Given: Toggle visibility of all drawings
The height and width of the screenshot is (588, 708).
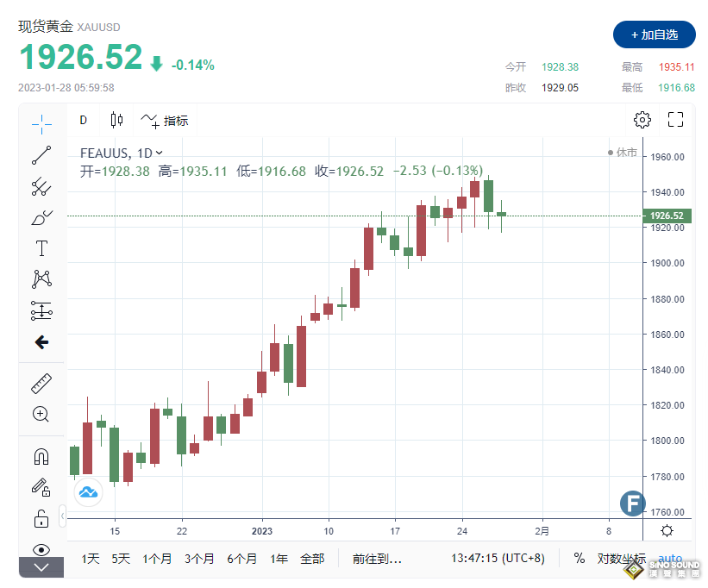Looking at the screenshot, I should 41,549.
